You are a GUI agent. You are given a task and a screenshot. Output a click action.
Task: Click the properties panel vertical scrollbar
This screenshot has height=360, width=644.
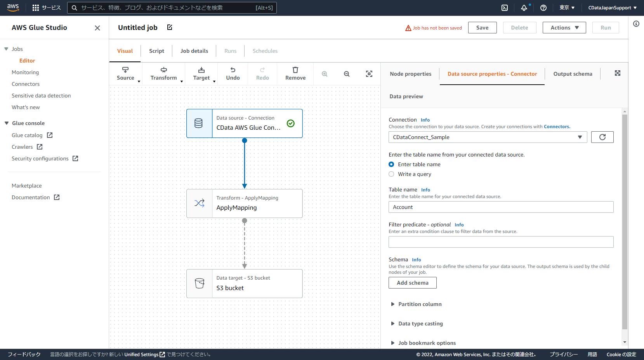point(625,221)
